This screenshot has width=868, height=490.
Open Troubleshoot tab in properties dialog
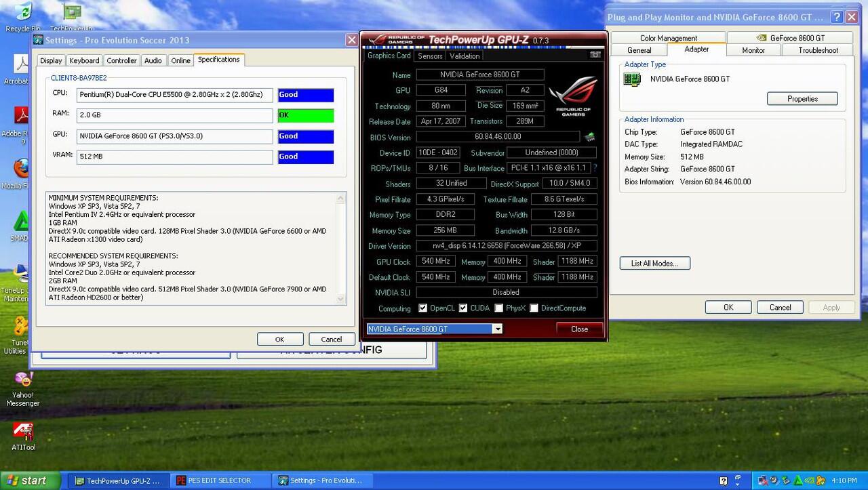(818, 50)
